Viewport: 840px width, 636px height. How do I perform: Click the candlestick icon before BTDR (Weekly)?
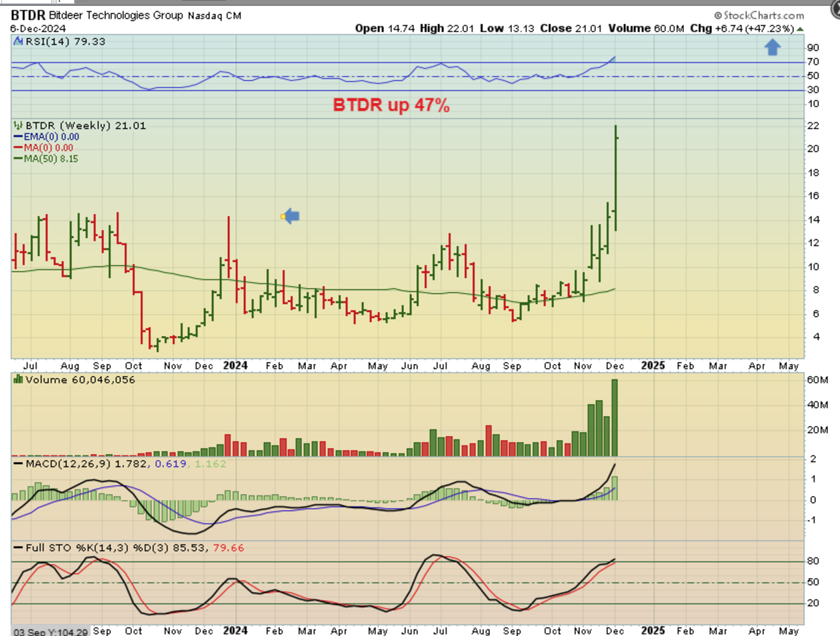(19, 125)
